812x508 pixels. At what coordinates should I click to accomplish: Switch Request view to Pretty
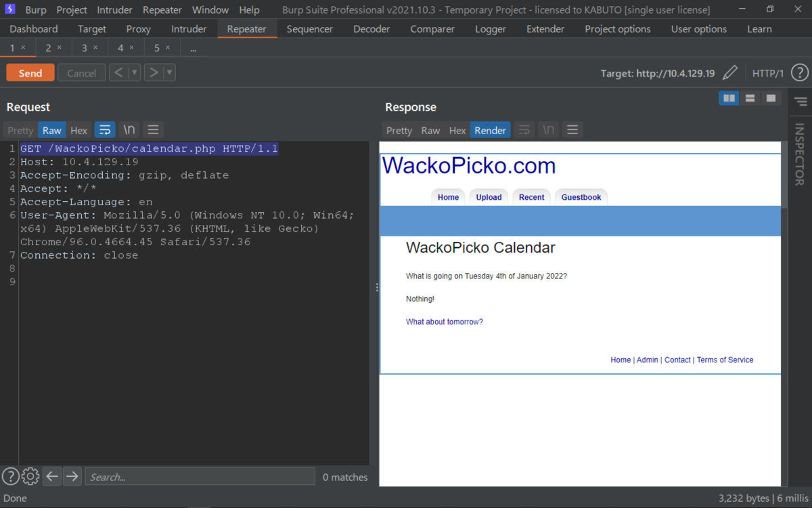click(x=20, y=130)
